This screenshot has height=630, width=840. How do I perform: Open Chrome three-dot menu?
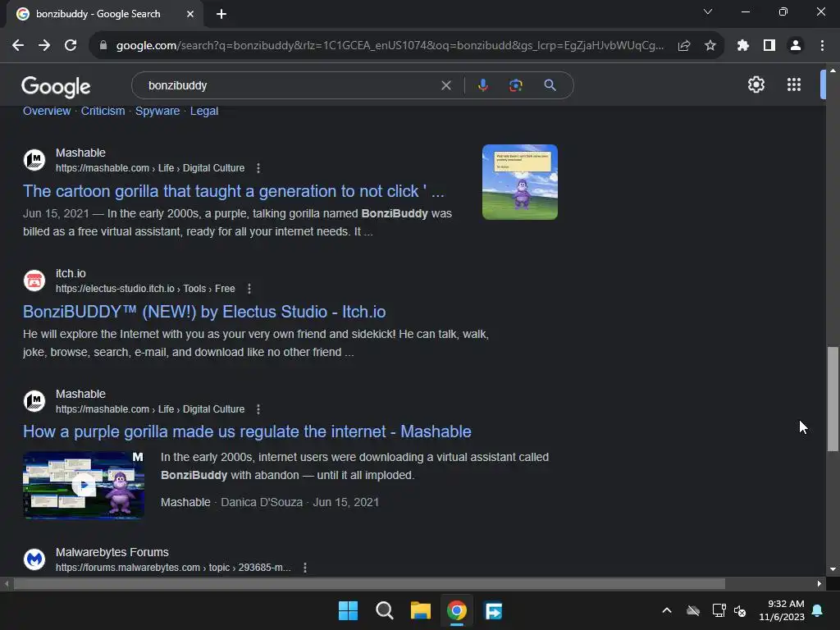822,46
